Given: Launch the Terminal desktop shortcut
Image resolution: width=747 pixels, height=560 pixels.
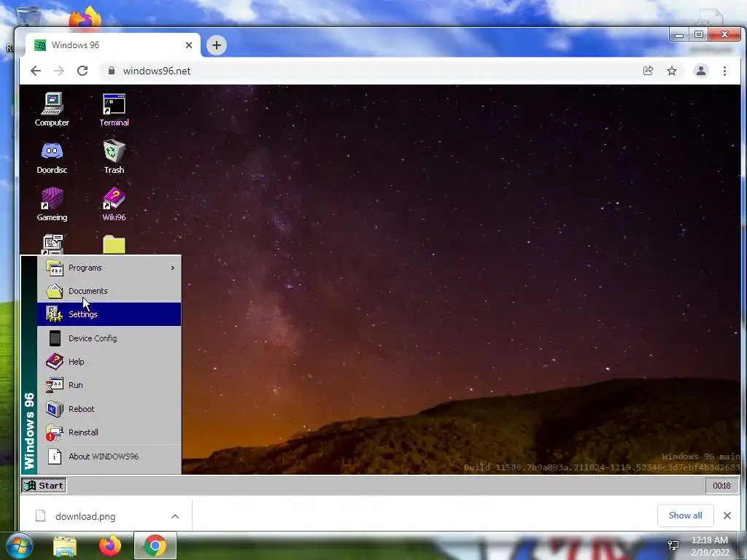Looking at the screenshot, I should click(x=114, y=109).
